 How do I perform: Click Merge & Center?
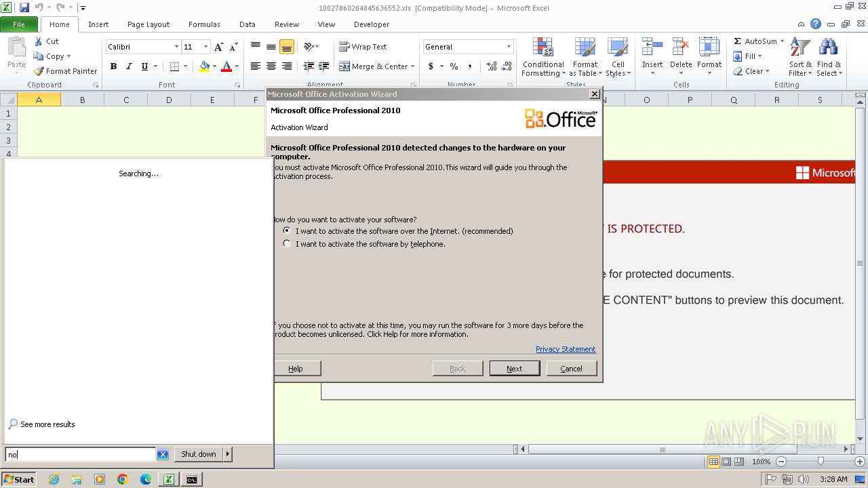point(374,66)
